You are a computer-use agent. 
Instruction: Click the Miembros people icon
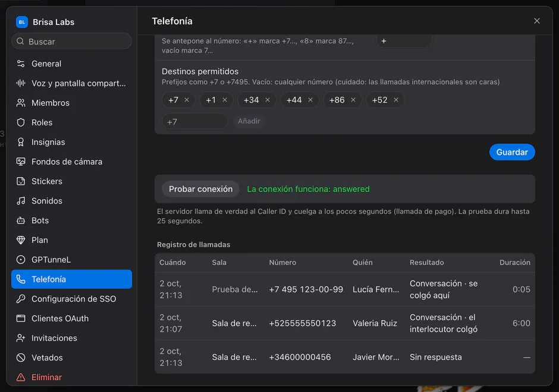(21, 103)
